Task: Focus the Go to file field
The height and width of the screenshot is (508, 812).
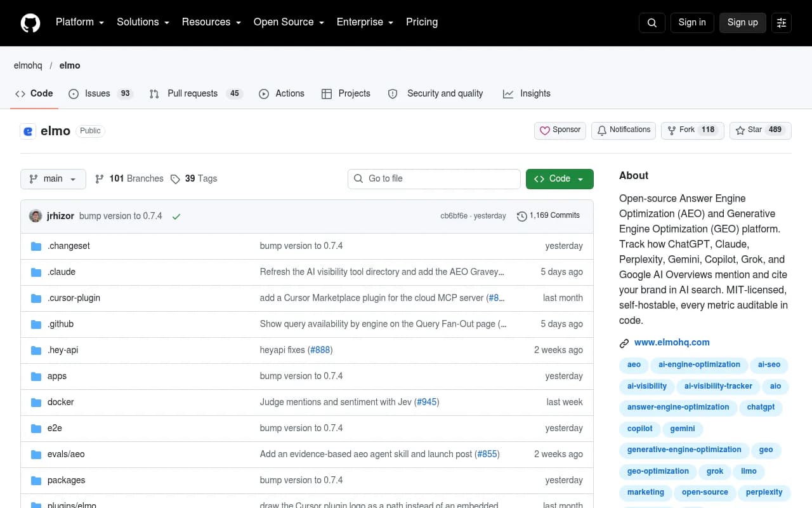Action: coord(434,179)
